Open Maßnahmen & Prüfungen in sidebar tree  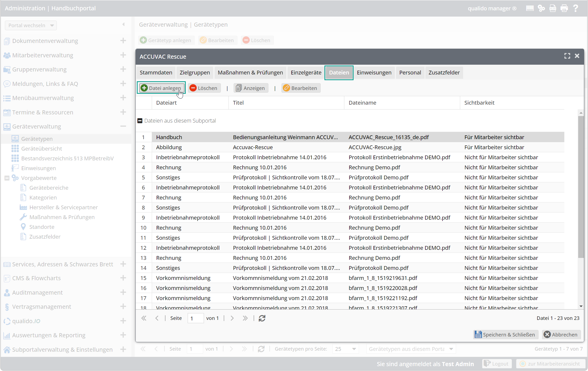pos(62,217)
